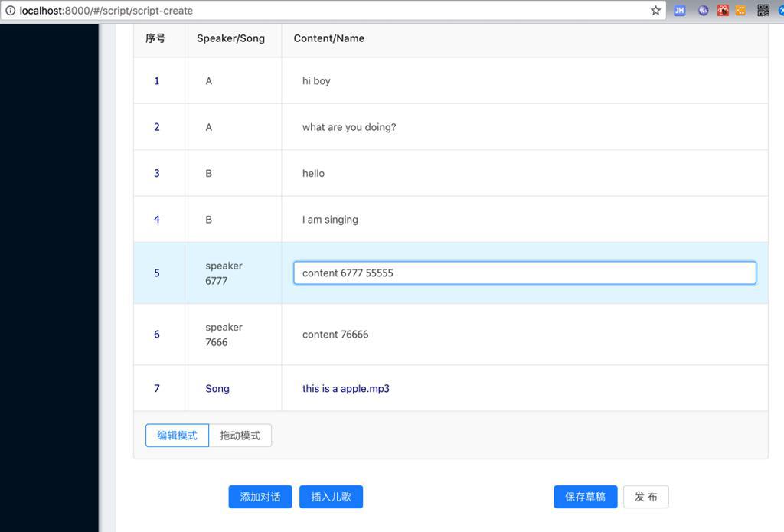Click row number 2

(x=157, y=127)
